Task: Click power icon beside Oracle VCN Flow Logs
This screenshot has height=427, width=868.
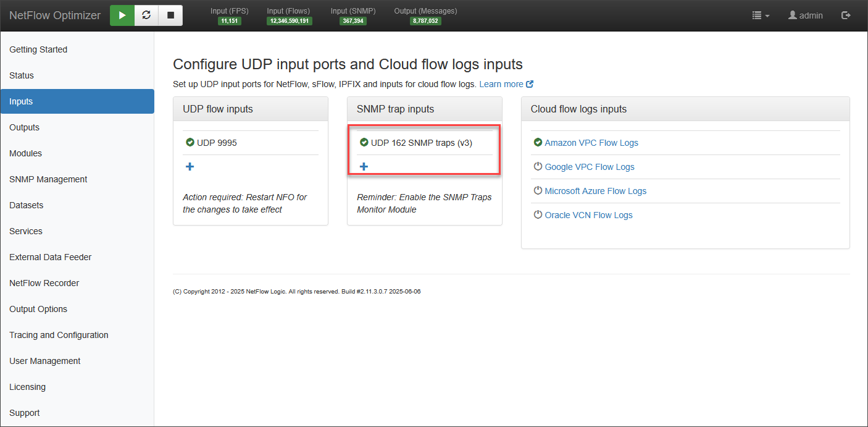Action: pyautogui.click(x=538, y=215)
